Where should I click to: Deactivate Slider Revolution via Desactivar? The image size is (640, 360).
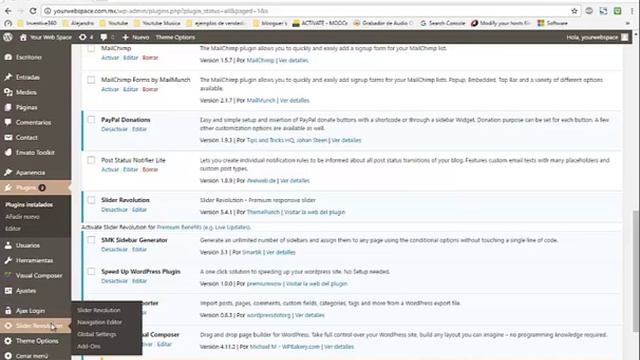click(114, 210)
